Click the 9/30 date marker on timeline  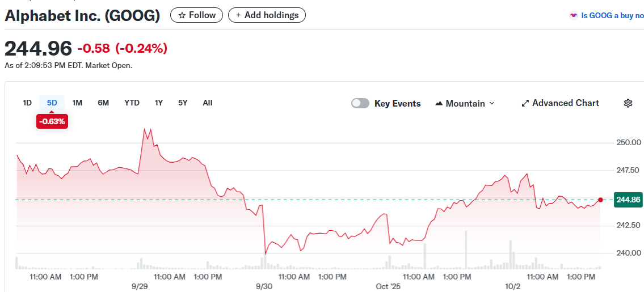tap(264, 286)
